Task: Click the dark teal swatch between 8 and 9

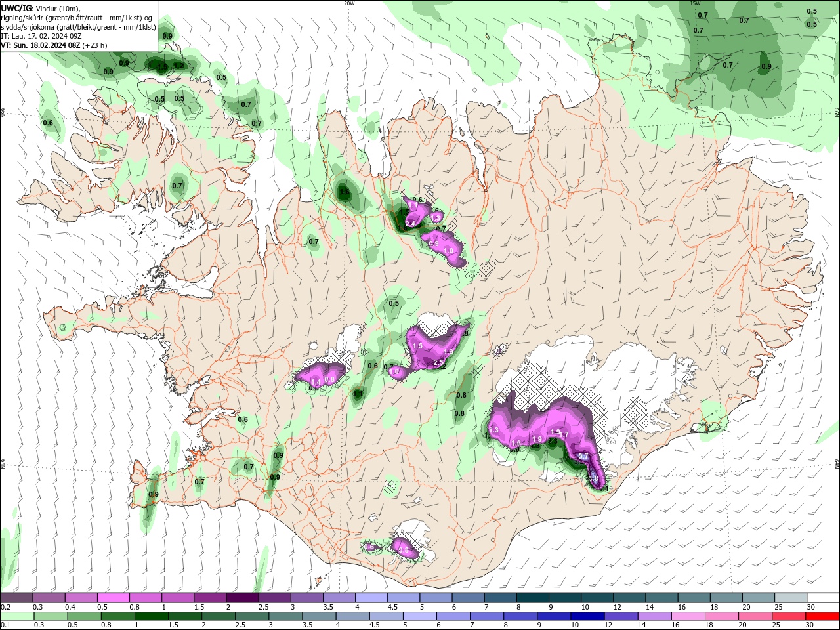Action: point(532,598)
